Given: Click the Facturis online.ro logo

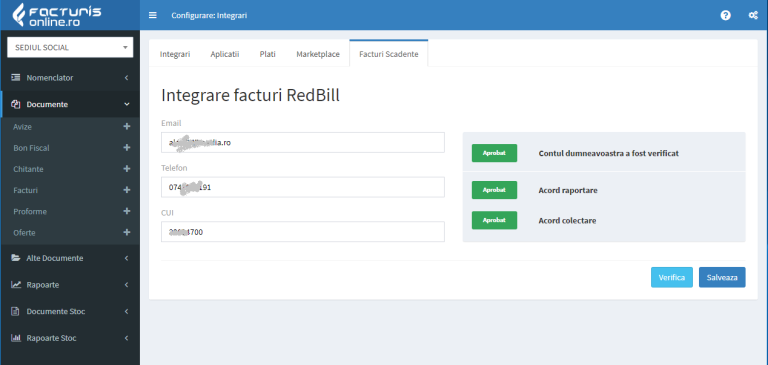Looking at the screenshot, I should pyautogui.click(x=57, y=15).
